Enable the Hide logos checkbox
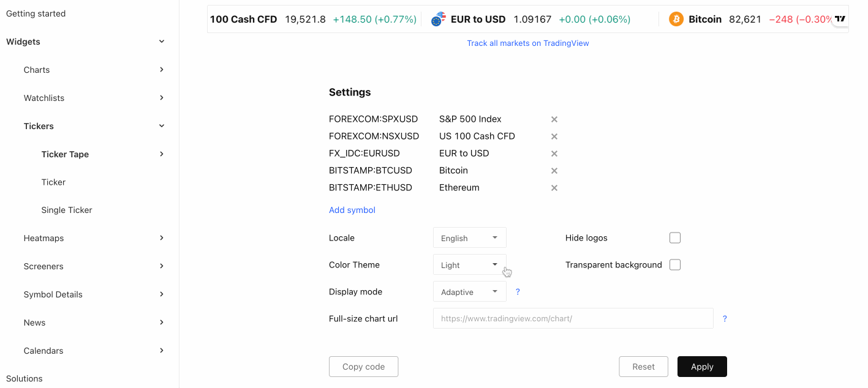This screenshot has width=868, height=388. tap(675, 238)
